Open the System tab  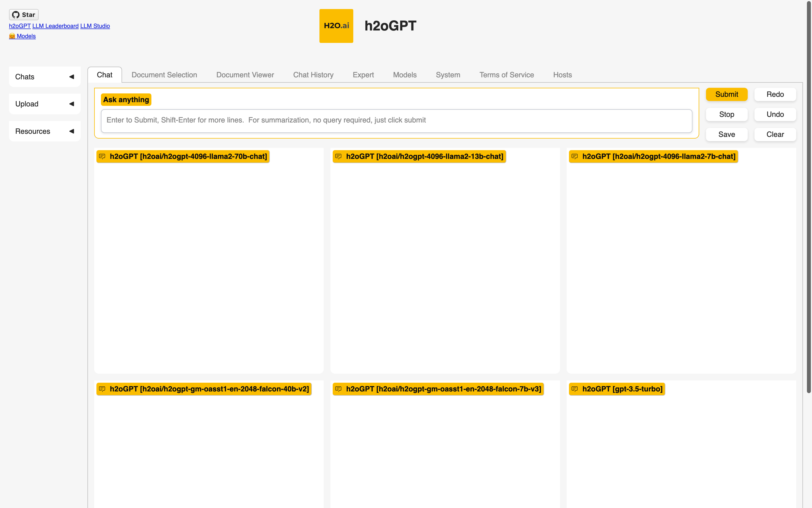click(448, 75)
